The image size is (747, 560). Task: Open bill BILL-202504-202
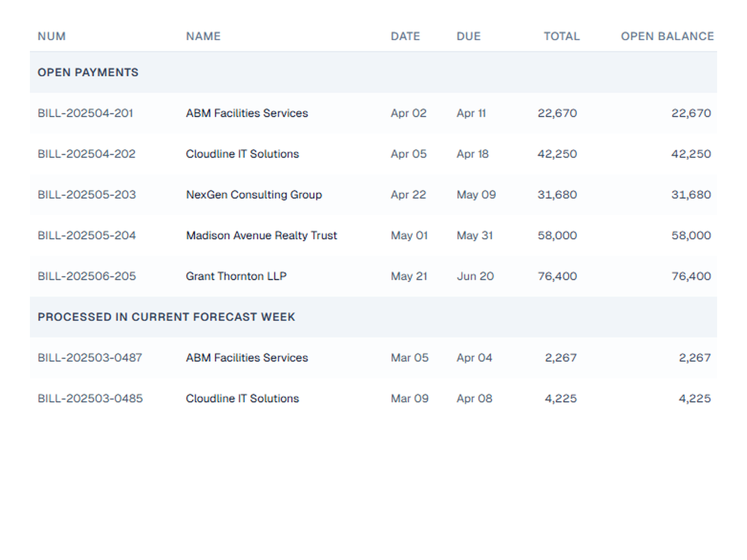tap(86, 154)
